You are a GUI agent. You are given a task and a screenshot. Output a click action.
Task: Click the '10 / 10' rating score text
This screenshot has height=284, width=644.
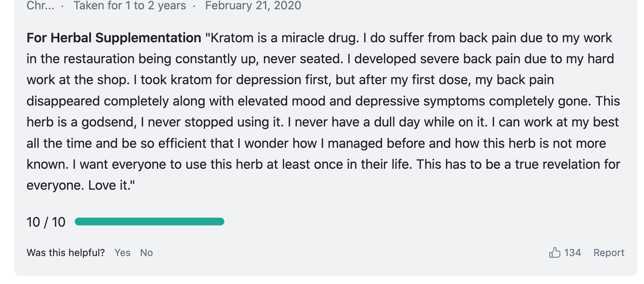point(46,222)
